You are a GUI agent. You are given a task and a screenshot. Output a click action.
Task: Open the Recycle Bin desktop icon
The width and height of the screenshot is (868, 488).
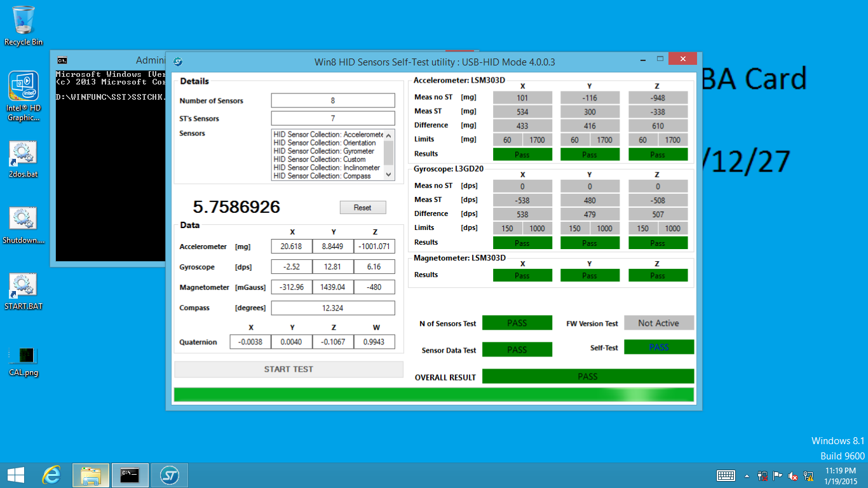point(24,25)
